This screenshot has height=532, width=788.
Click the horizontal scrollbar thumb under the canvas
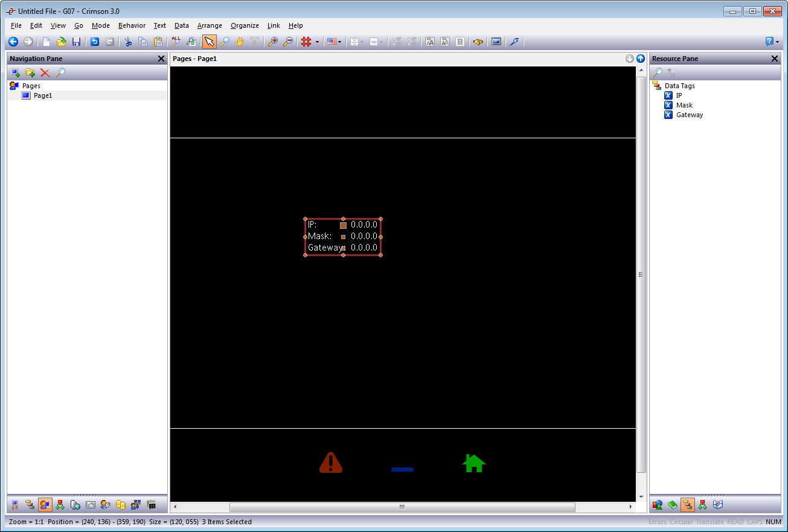402,507
